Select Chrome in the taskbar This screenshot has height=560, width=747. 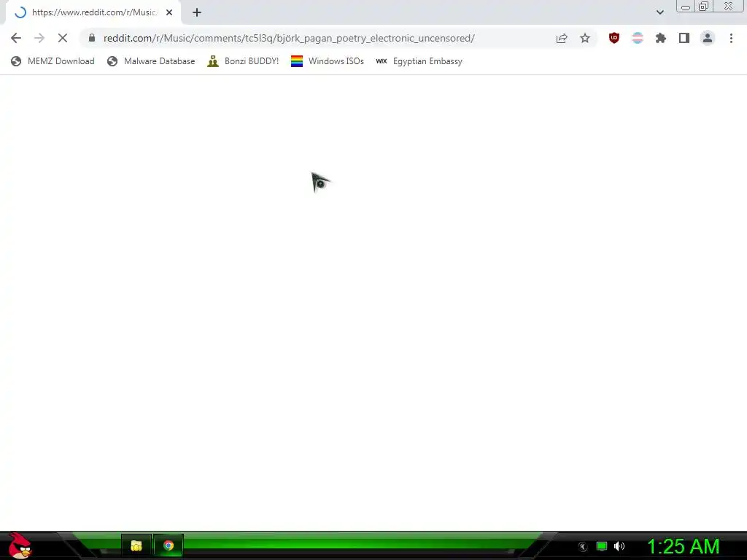169,545
